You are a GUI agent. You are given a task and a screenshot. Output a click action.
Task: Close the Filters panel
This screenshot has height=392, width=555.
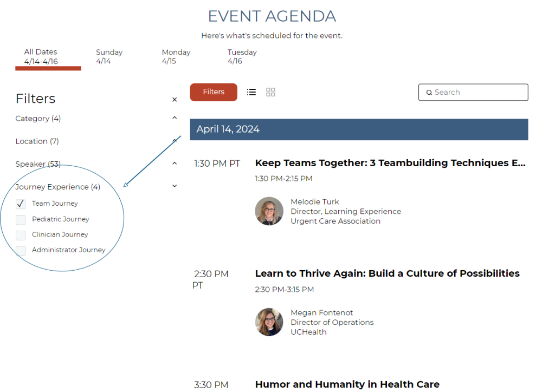click(x=175, y=100)
